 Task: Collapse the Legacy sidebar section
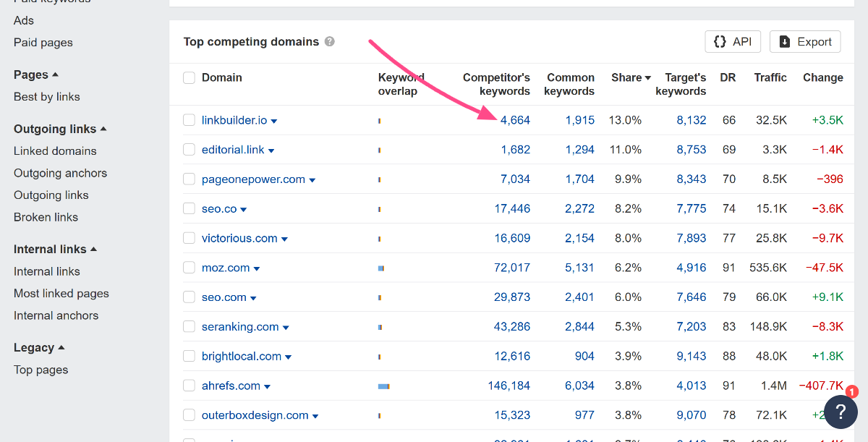[x=39, y=347]
